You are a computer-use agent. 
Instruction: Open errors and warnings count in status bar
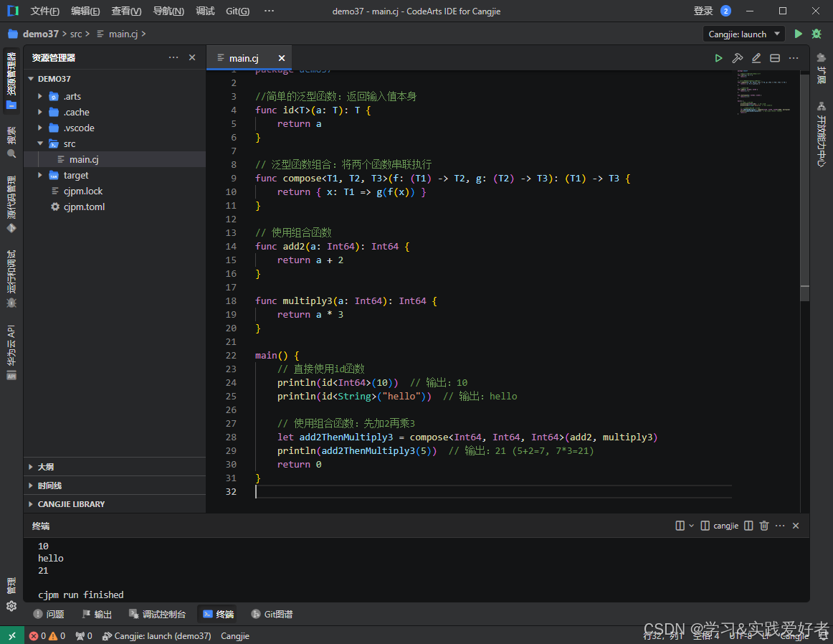pyautogui.click(x=47, y=635)
